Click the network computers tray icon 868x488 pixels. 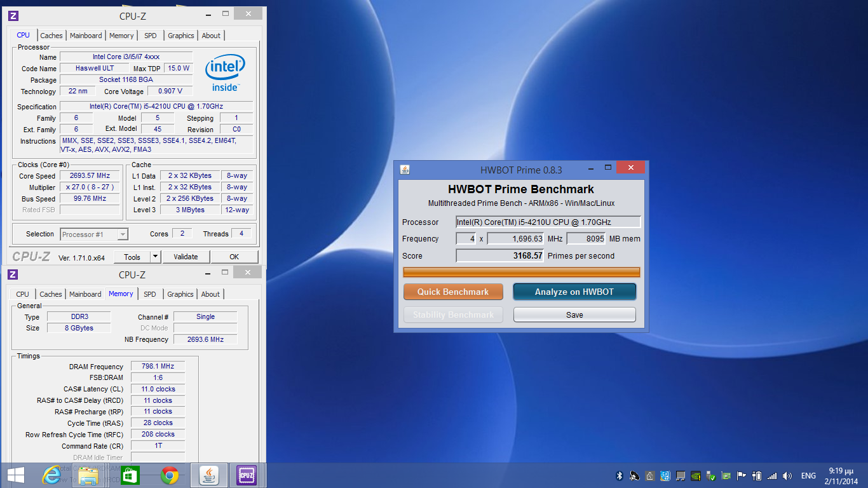pos(681,475)
